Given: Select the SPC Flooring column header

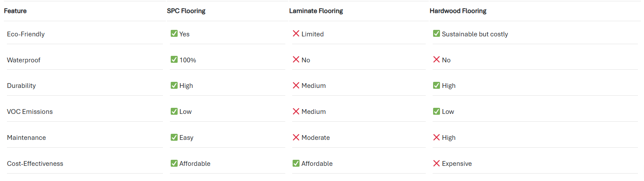Looking at the screenshot, I should click(186, 11).
